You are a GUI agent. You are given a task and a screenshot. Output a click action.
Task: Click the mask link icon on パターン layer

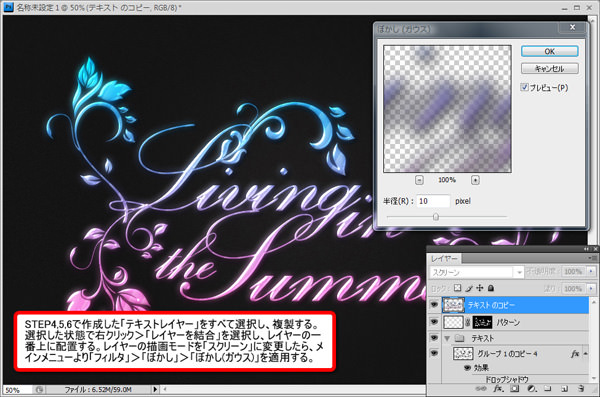[x=468, y=322]
